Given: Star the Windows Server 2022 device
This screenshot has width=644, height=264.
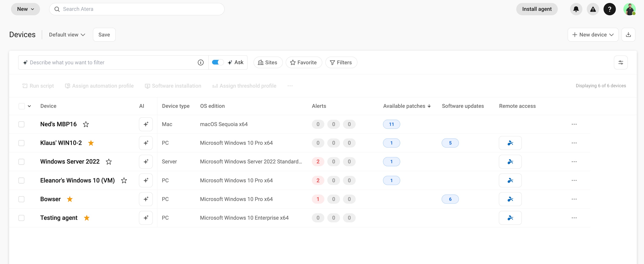Looking at the screenshot, I should coord(109,161).
